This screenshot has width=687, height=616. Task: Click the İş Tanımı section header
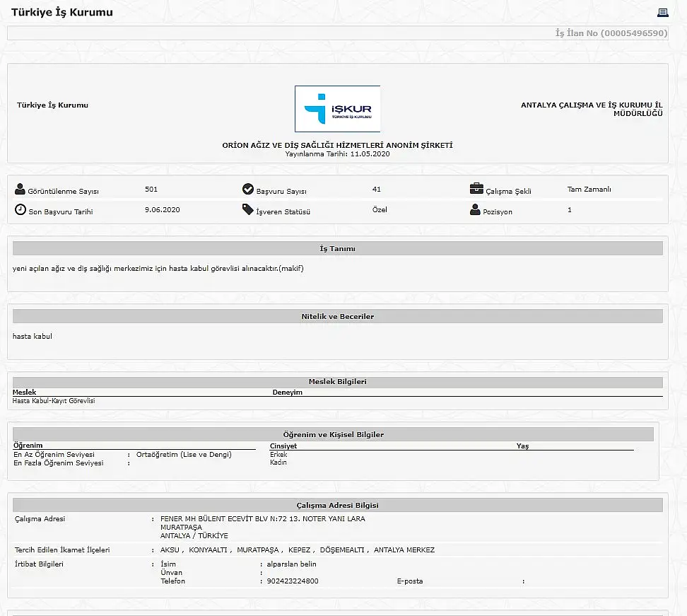[x=337, y=248]
